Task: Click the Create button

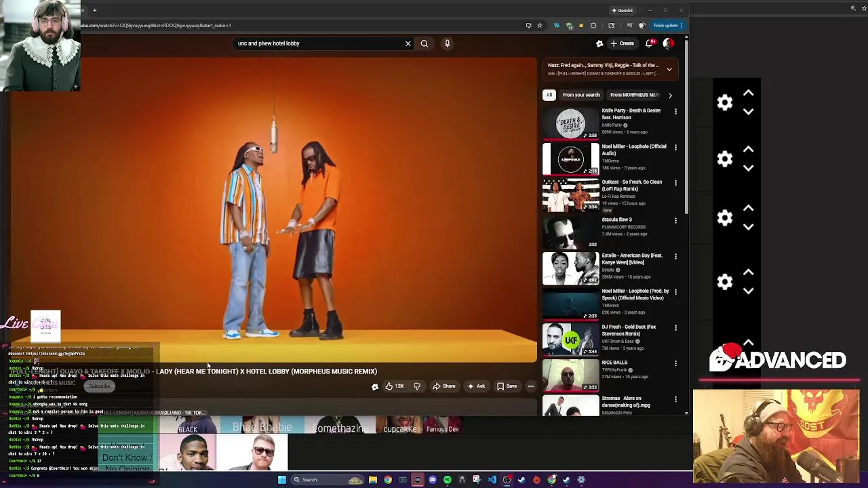Action: click(623, 43)
